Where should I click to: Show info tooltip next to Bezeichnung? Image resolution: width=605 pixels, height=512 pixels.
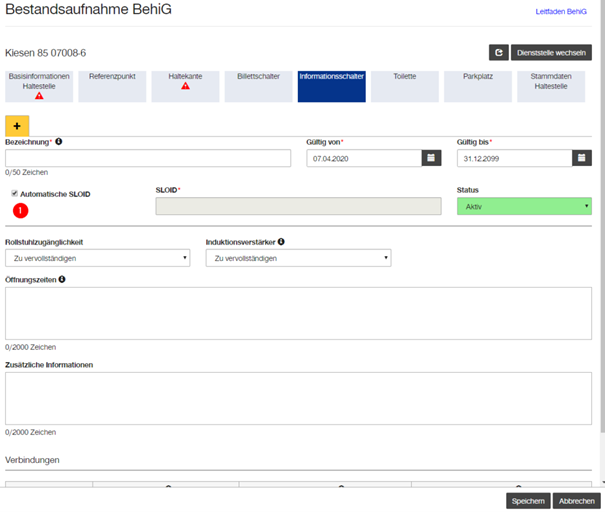point(59,142)
